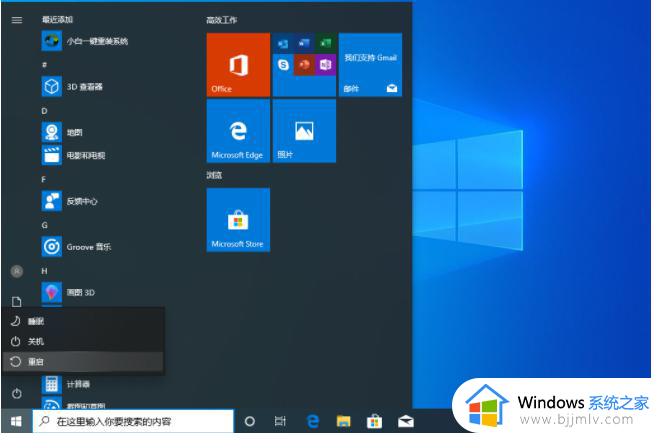Open Documents from Start sidebar
Viewport: 654px width, 433px height.
point(17,302)
